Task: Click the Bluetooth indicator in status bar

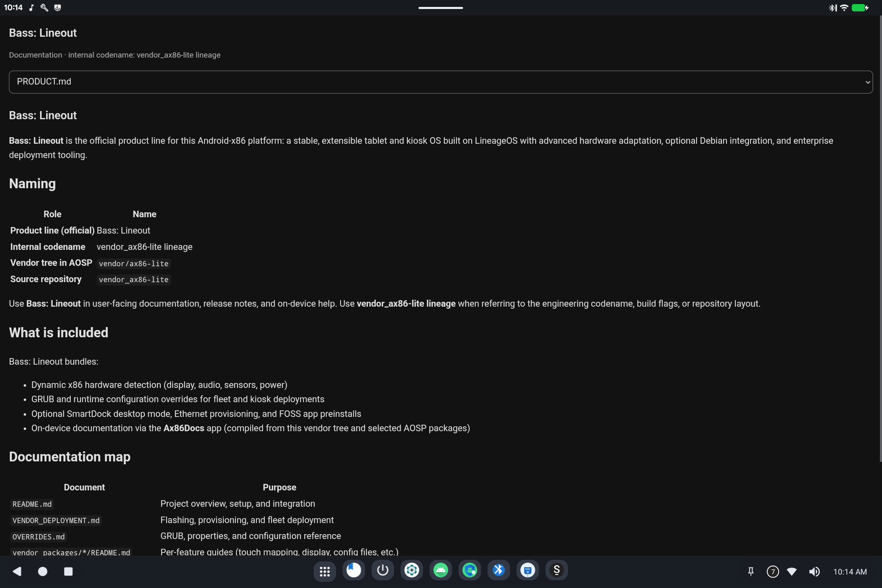Action: pos(833,8)
